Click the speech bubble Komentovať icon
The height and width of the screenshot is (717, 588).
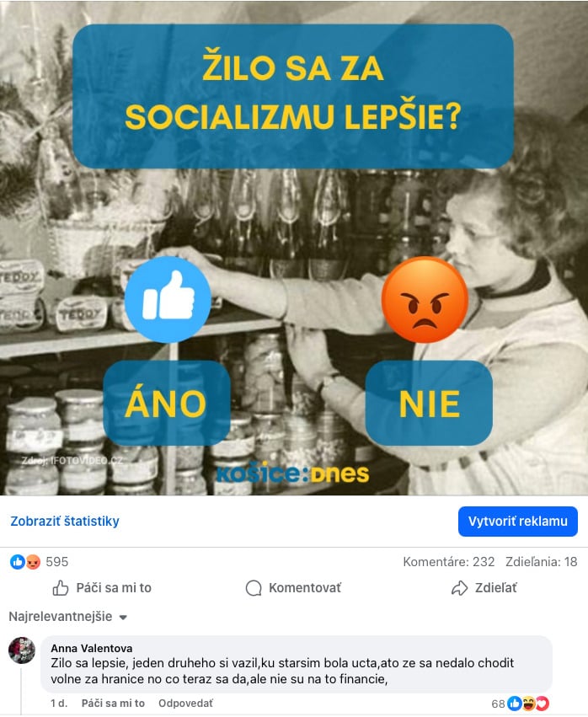(x=254, y=588)
